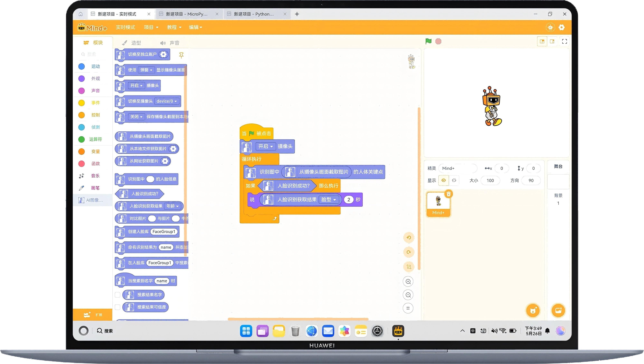The height and width of the screenshot is (364, 644).
Task: Undo the last workspace action
Action: [409, 237]
